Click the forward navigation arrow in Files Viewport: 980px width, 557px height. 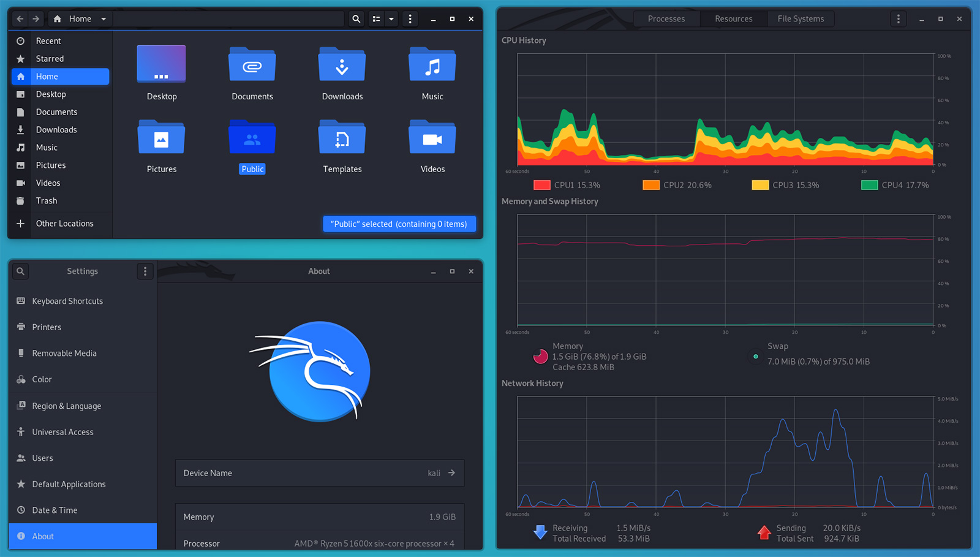[36, 18]
